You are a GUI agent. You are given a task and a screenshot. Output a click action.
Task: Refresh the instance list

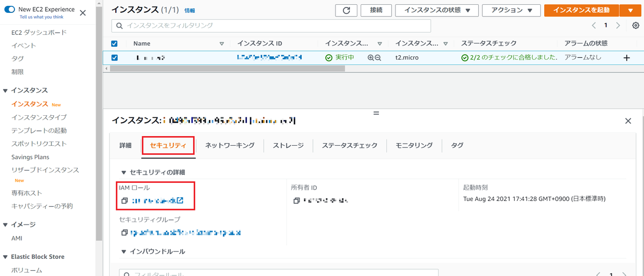[x=346, y=10]
